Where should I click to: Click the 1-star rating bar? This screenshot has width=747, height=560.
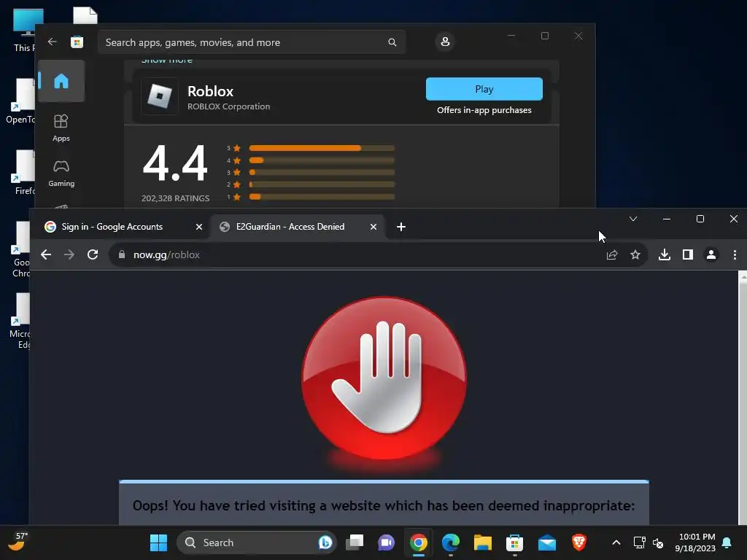[x=322, y=197]
